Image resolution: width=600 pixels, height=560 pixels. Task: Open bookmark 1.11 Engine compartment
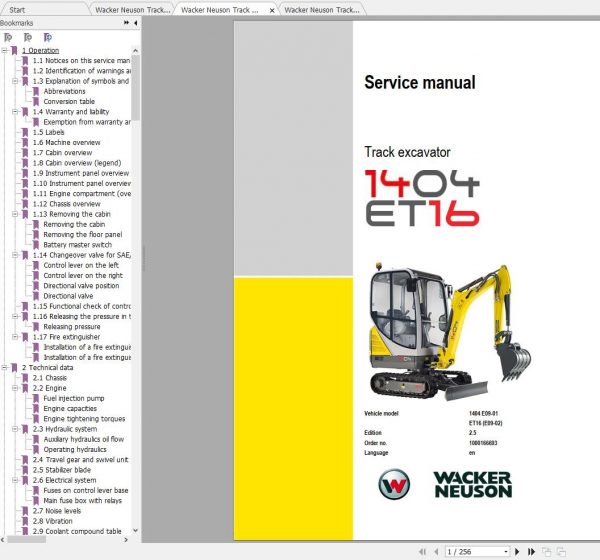coord(82,194)
